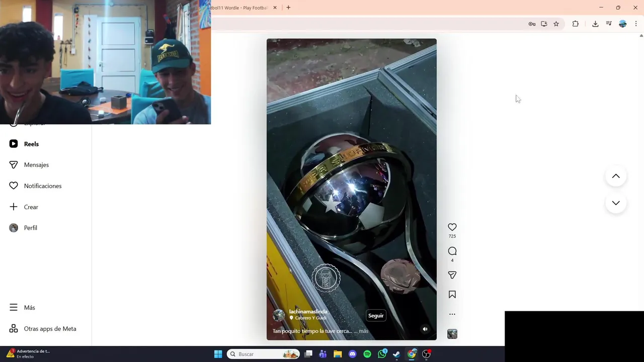Go to Perfil in the sidebar

[x=30, y=228]
